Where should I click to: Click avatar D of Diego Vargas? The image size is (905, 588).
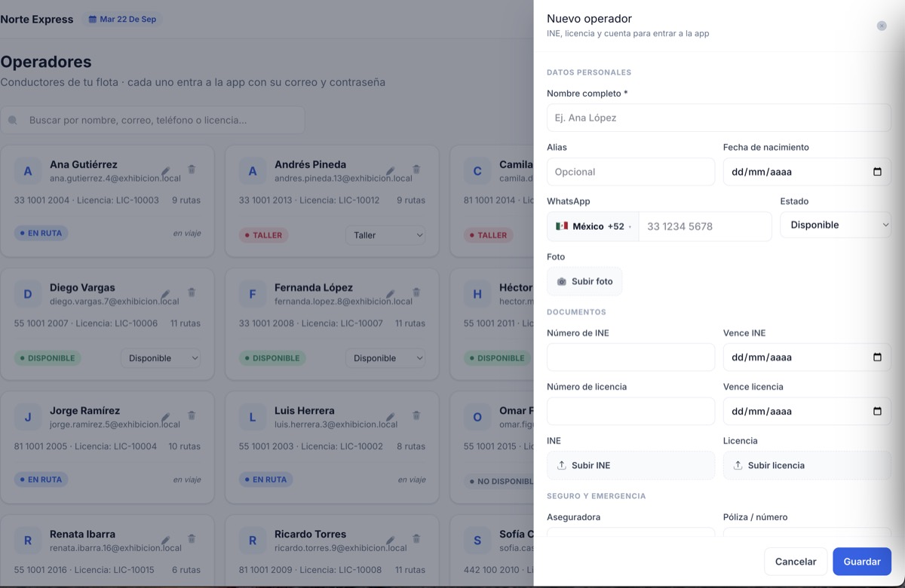28,294
